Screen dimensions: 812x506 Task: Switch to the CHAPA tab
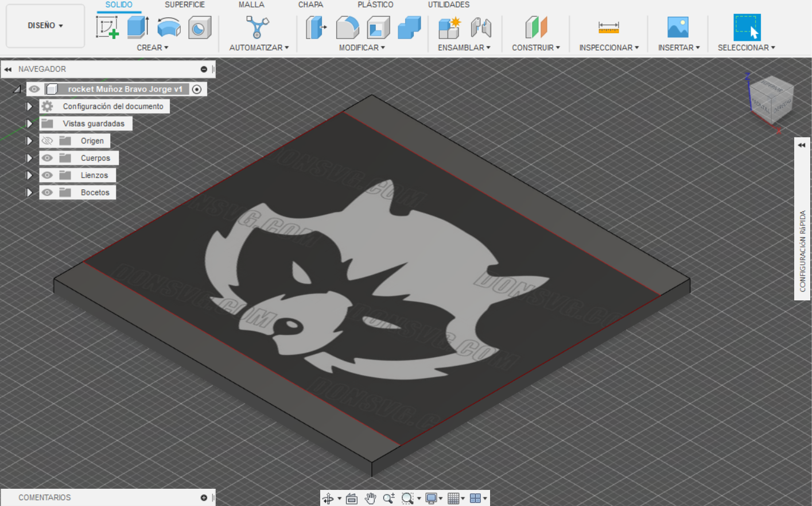click(x=310, y=5)
